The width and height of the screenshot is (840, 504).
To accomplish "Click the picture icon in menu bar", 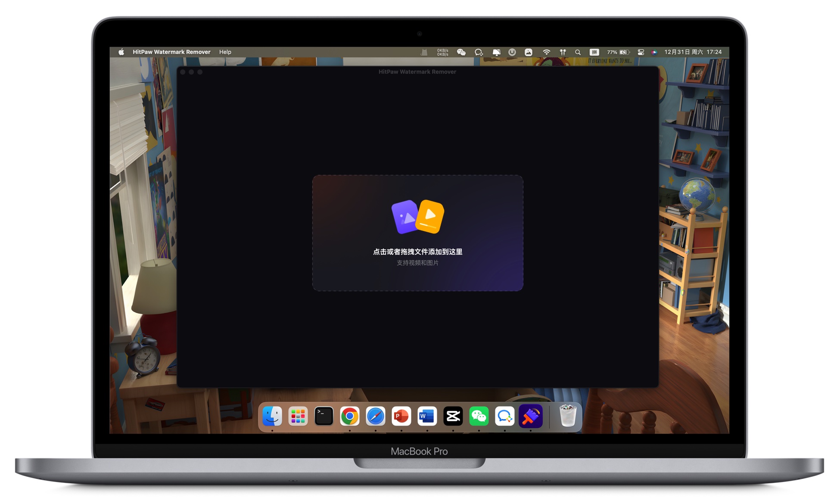I will click(x=528, y=52).
